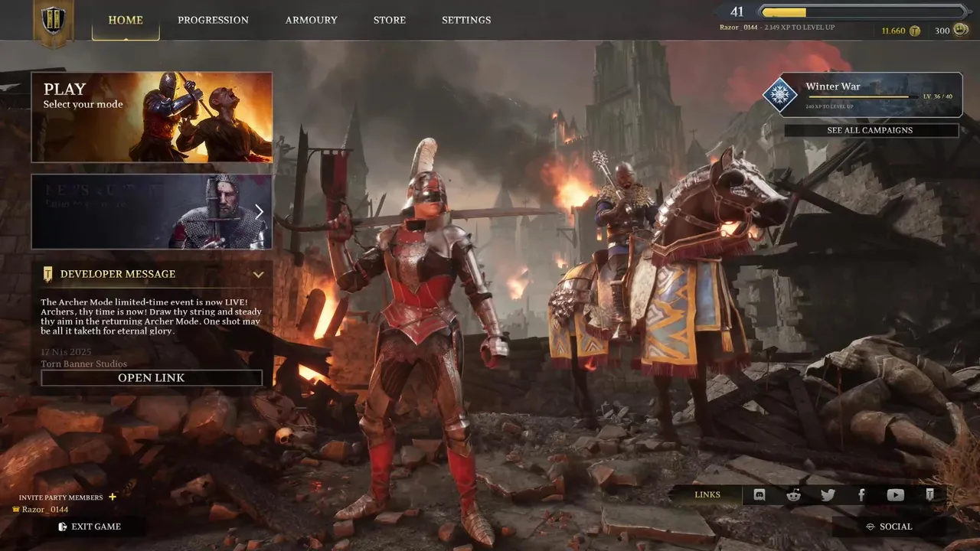Open the Winter War campaign card
Image resolution: width=980 pixels, height=551 pixels.
coord(863,95)
